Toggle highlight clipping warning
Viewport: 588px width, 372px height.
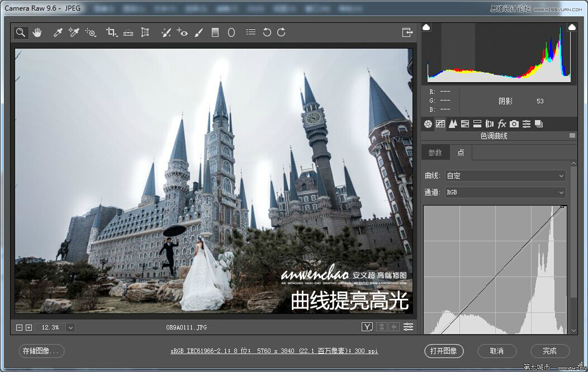(x=571, y=27)
